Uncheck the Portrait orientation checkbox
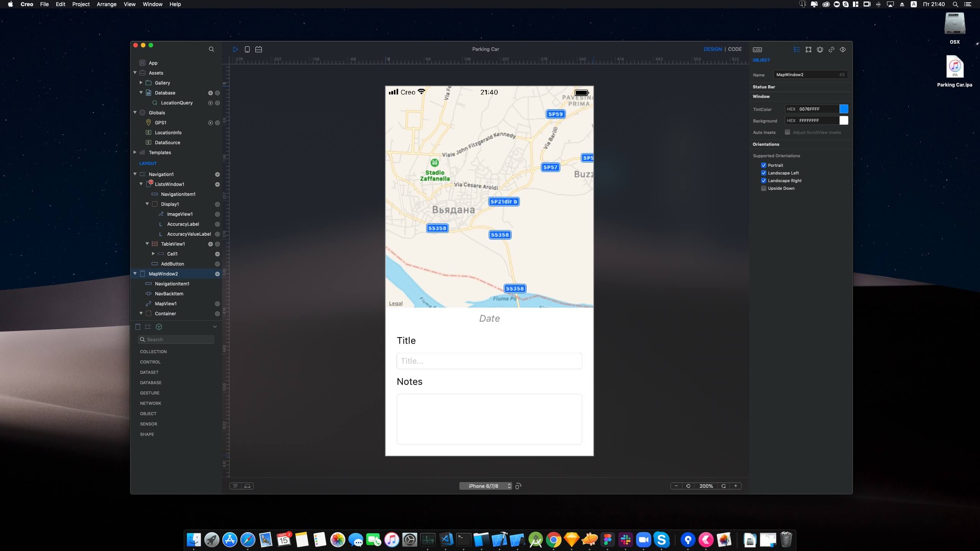The width and height of the screenshot is (980, 551). (x=764, y=165)
